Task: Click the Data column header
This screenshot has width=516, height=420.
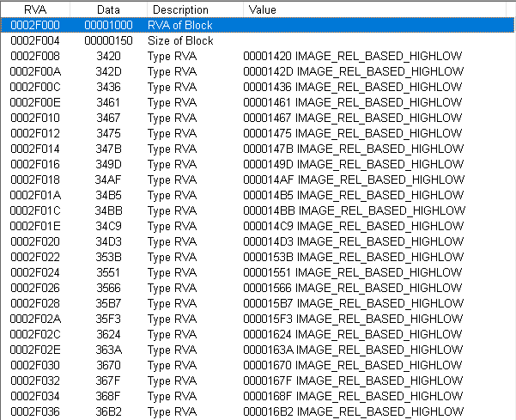Action: [x=108, y=9]
